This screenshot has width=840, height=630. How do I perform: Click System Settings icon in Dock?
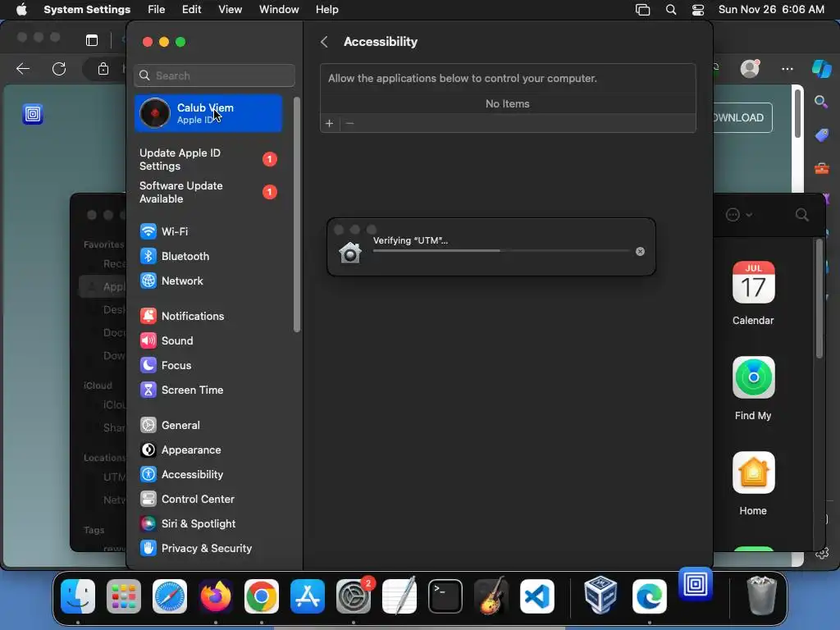click(354, 596)
